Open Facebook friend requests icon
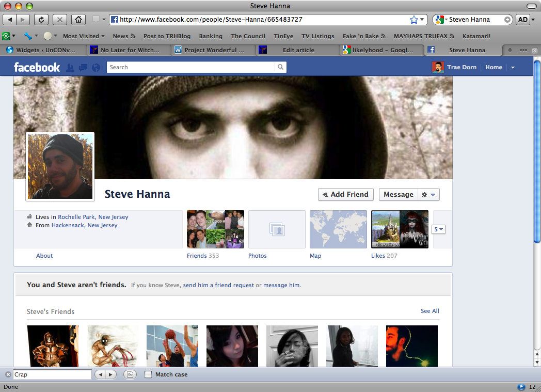541x392 pixels. [71, 67]
